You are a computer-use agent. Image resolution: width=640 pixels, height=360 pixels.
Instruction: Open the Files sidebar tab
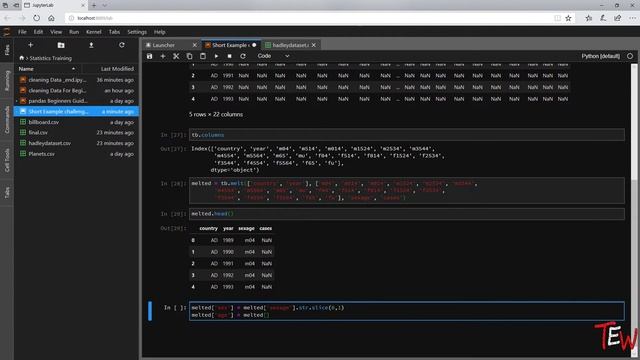tap(7, 50)
